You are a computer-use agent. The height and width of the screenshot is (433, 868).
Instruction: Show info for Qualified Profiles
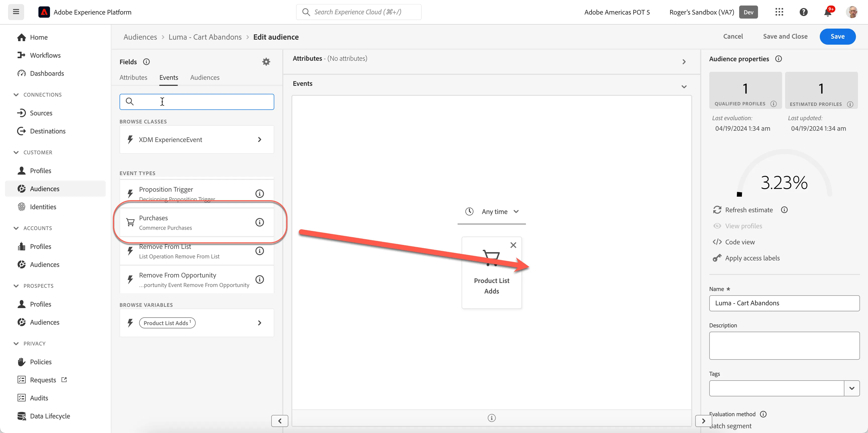(x=774, y=104)
